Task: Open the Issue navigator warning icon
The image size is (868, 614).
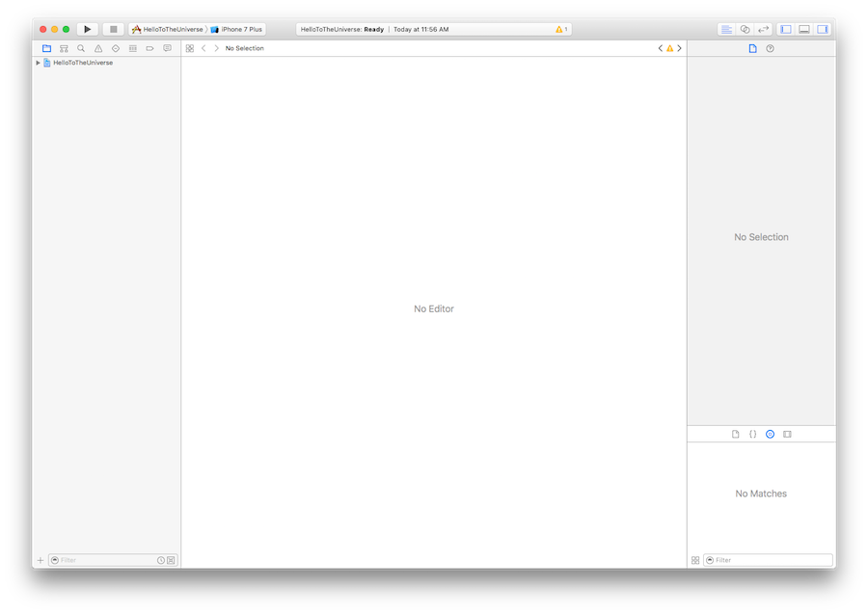Action: coord(97,47)
